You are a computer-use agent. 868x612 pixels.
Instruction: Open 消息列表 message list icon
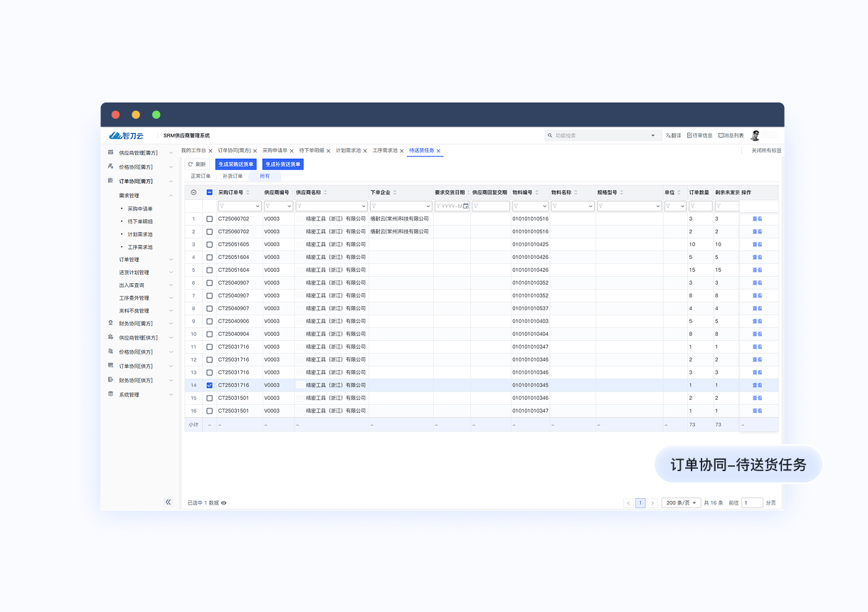coord(721,135)
